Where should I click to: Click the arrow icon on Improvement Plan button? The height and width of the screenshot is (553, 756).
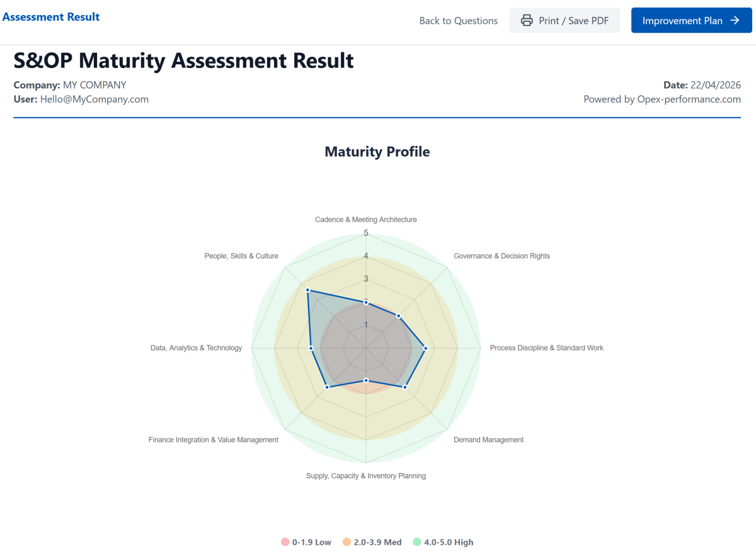(x=736, y=20)
